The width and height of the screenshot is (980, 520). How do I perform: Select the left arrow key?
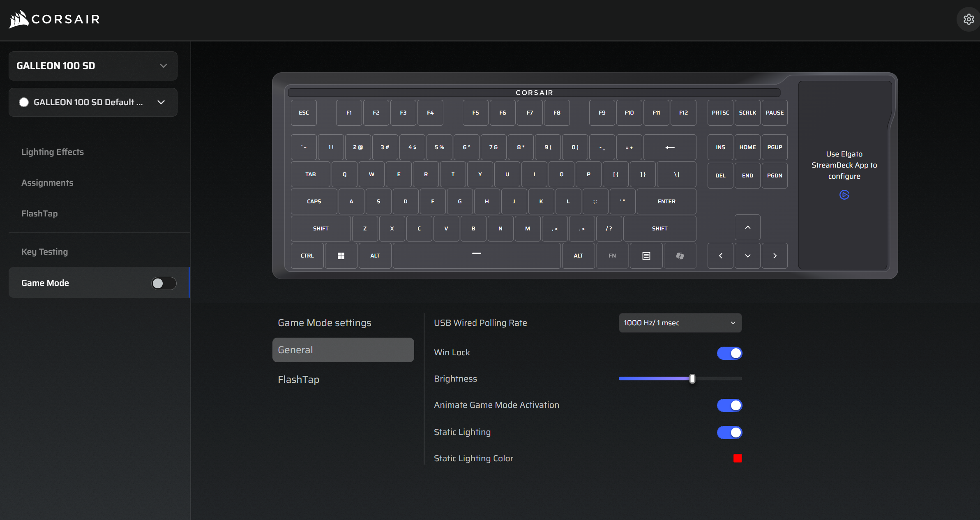[x=720, y=255]
